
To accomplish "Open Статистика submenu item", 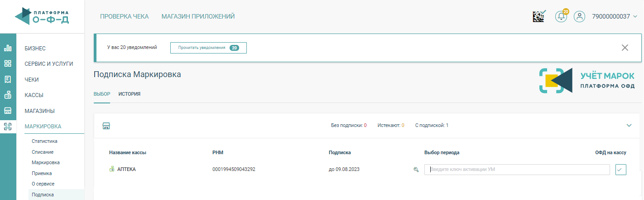I will (x=44, y=141).
